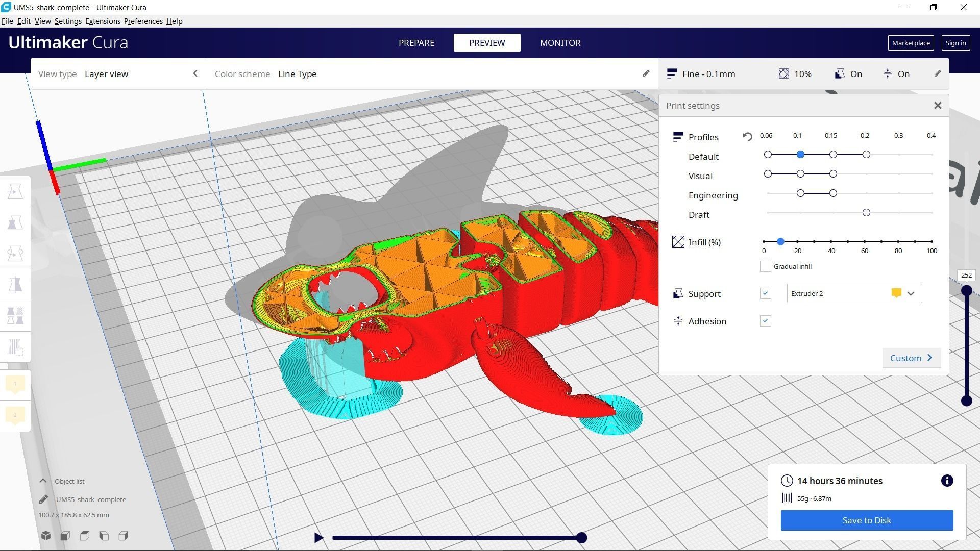Image resolution: width=980 pixels, height=551 pixels.
Task: Switch to front camera view
Action: pyautogui.click(x=65, y=536)
